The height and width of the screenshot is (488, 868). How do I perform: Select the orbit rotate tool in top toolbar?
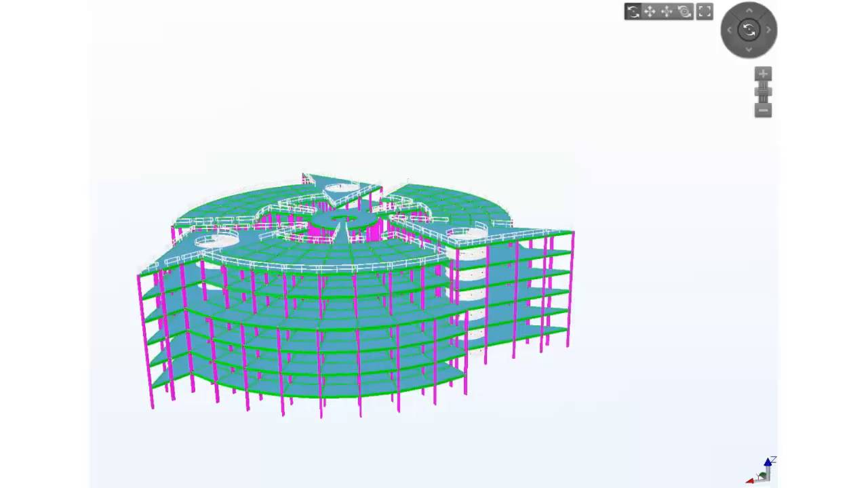click(x=633, y=12)
